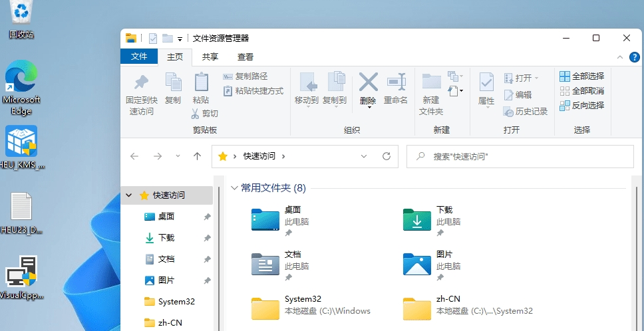The height and width of the screenshot is (331, 644).
Task: Open the customize quick access toolbar dropdown
Action: point(180,39)
